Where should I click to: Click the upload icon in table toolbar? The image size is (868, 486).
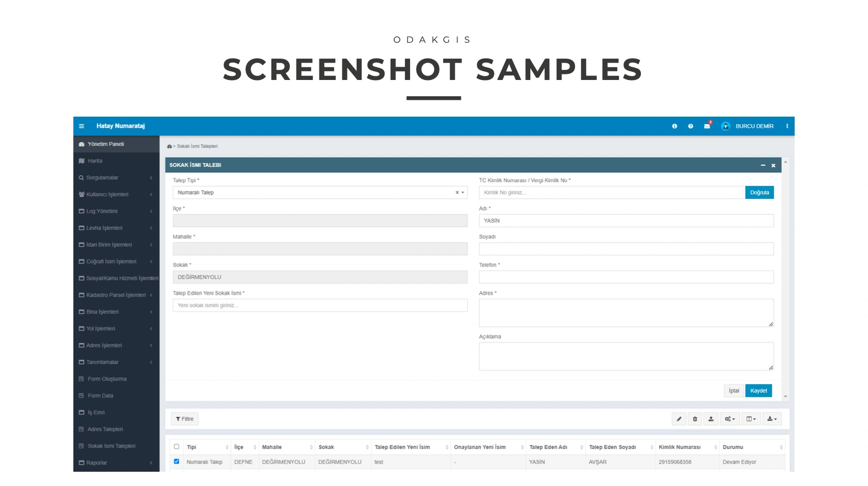pos(711,419)
